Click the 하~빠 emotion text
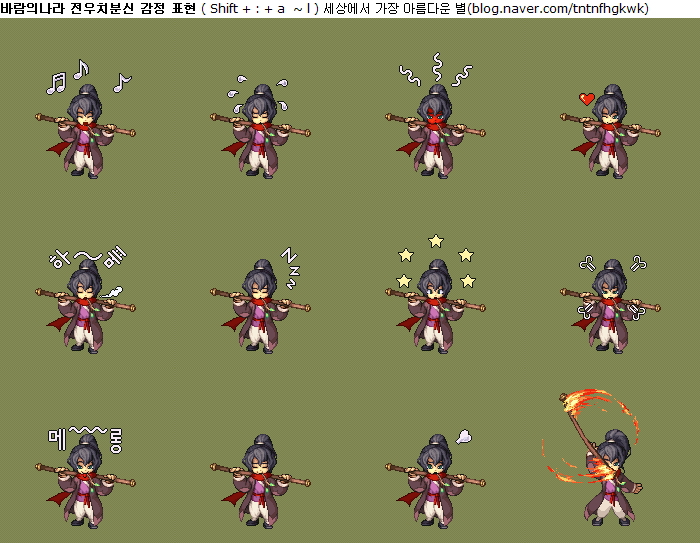 pyautogui.click(x=88, y=259)
